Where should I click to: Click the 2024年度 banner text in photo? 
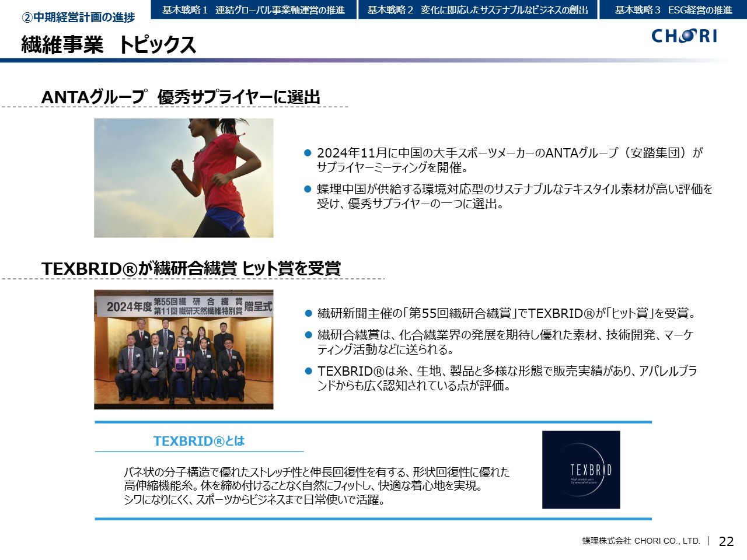click(x=129, y=307)
